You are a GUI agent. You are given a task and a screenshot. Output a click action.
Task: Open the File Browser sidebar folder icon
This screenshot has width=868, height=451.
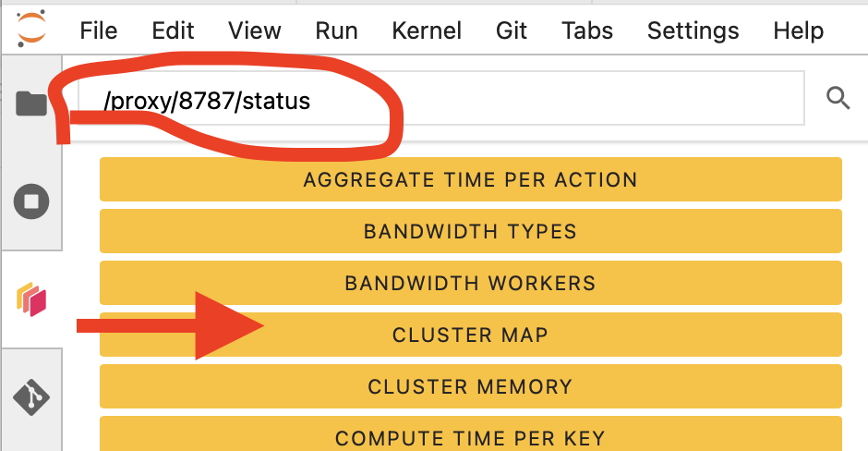[31, 104]
